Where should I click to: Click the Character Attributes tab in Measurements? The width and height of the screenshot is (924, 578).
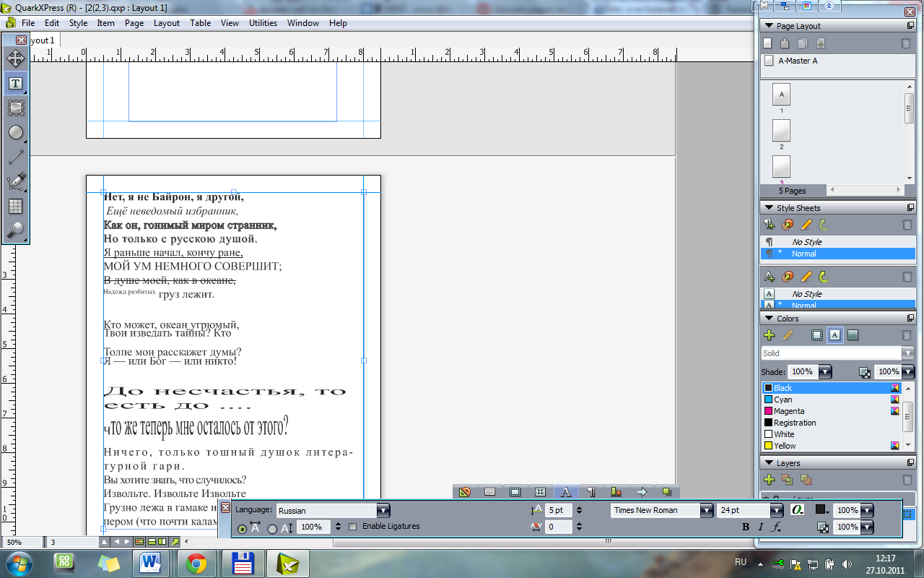point(566,492)
